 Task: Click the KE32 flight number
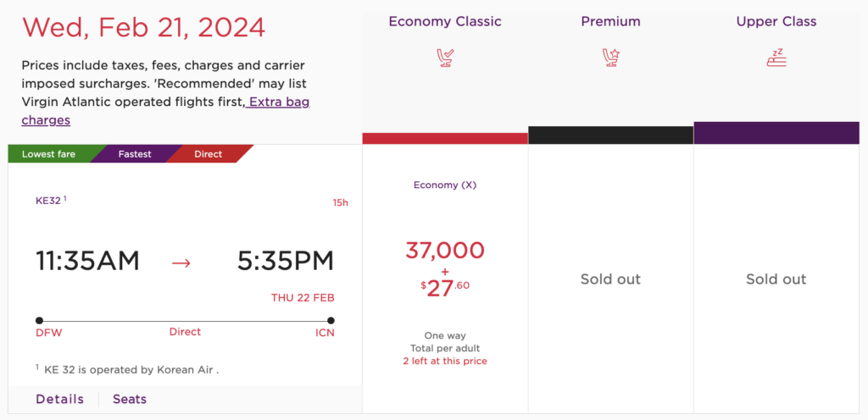click(x=48, y=201)
